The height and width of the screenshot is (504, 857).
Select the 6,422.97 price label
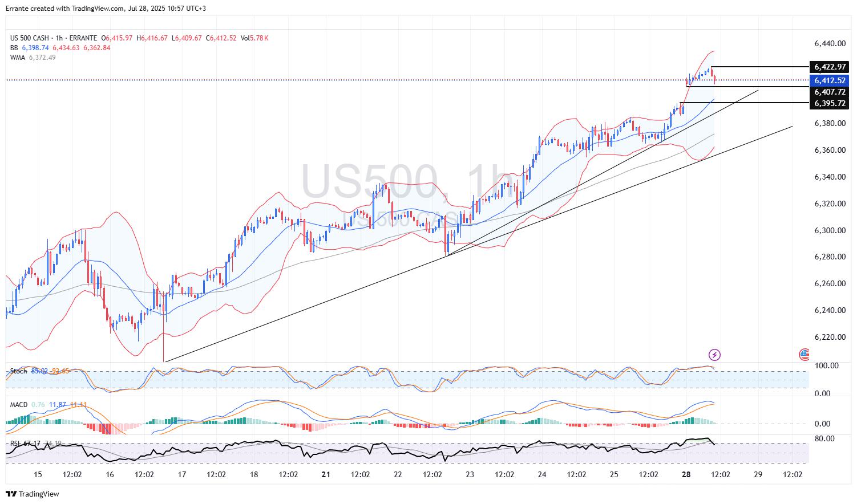[829, 67]
